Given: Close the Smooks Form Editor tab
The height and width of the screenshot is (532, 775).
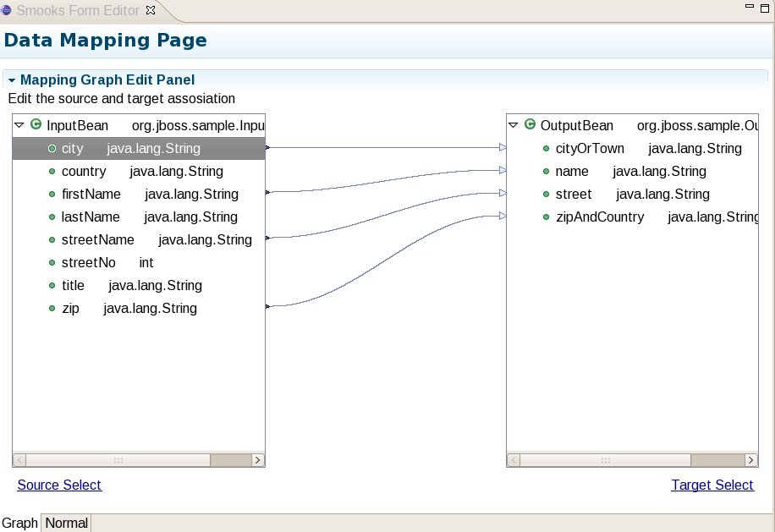Looking at the screenshot, I should click(x=151, y=10).
